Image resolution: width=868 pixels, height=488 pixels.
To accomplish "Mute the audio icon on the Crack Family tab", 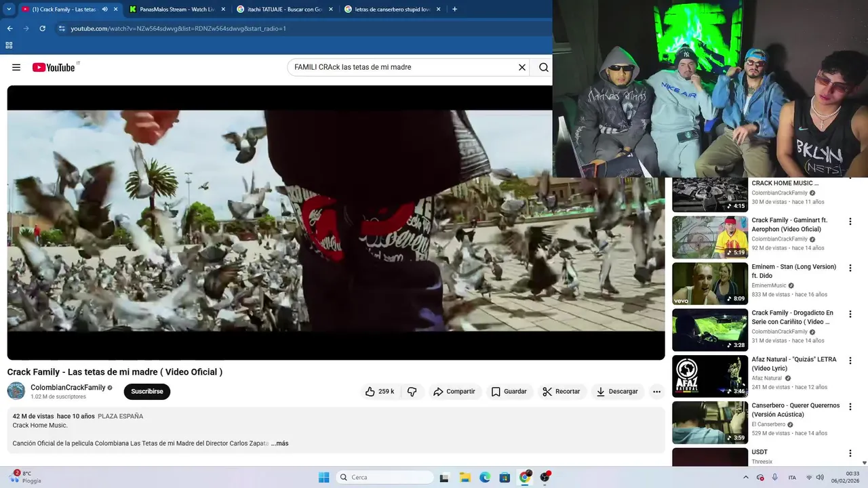I will [x=104, y=9].
